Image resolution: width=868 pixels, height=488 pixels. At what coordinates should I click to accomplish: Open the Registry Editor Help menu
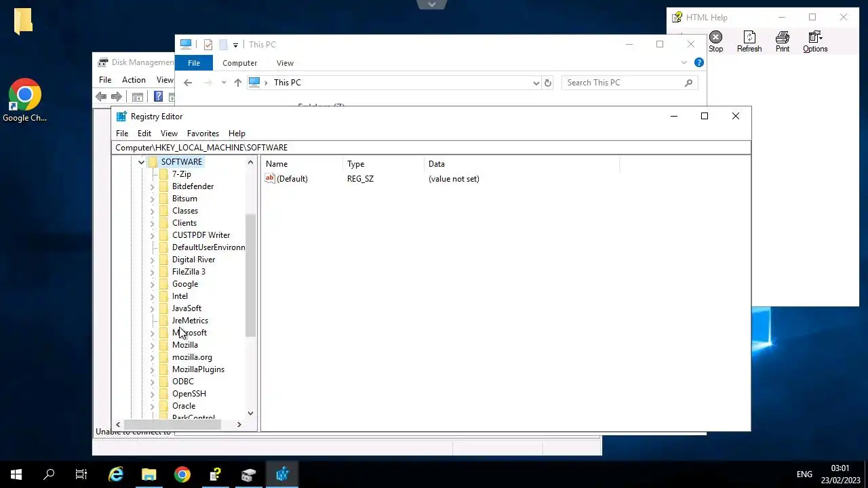tap(237, 134)
